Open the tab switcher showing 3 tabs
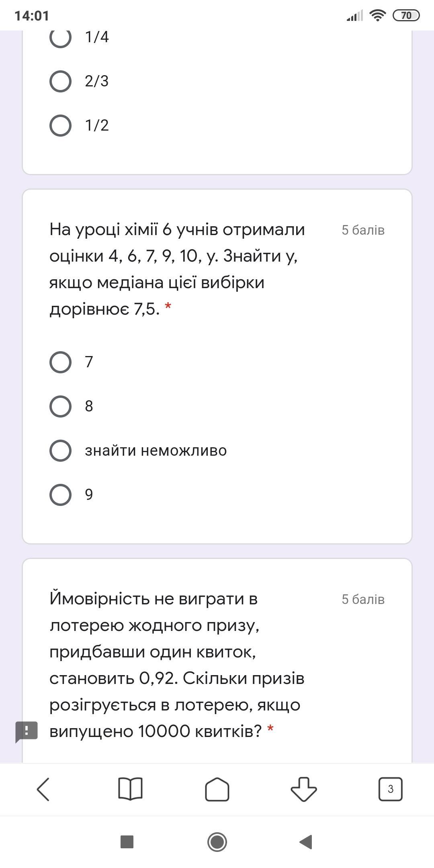Image resolution: width=434 pixels, height=868 pixels. pyautogui.click(x=390, y=789)
